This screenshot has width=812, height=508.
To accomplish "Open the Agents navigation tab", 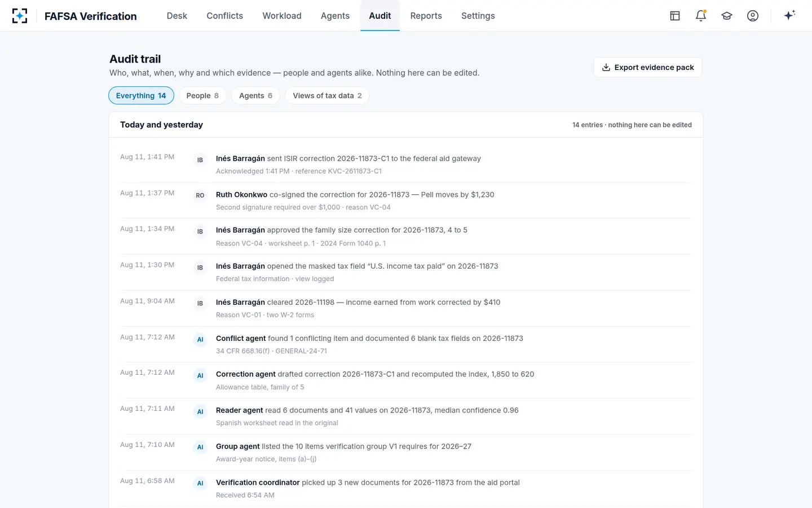I will (335, 16).
